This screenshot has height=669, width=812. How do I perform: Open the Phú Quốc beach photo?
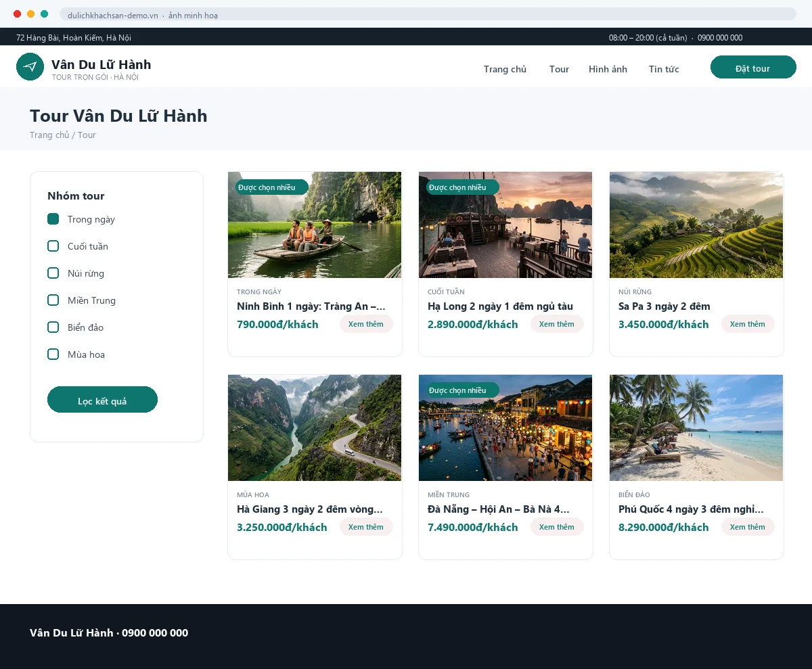click(x=696, y=428)
